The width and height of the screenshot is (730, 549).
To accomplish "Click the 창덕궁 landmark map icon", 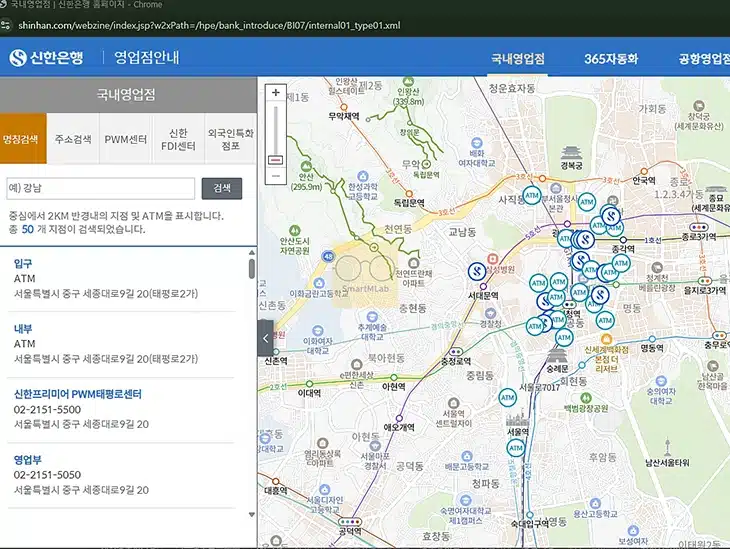I will click(698, 106).
